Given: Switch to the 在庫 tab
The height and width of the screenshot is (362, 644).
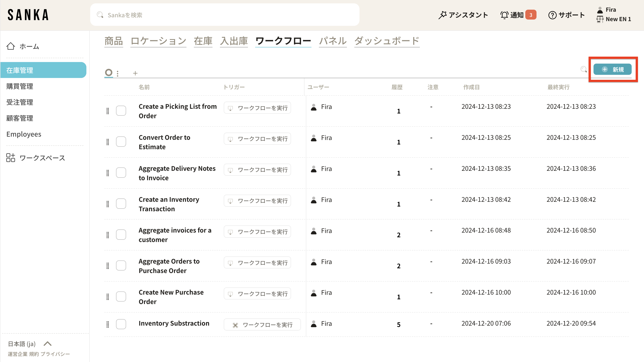Looking at the screenshot, I should (x=203, y=41).
